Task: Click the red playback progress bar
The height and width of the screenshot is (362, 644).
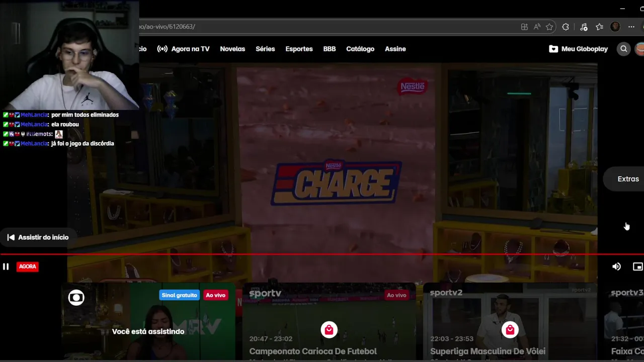Action: pyautogui.click(x=322, y=254)
